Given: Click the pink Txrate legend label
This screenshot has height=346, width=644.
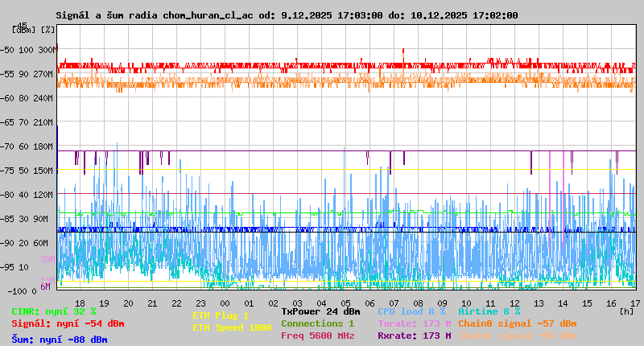Looking at the screenshot, I should [414, 323].
